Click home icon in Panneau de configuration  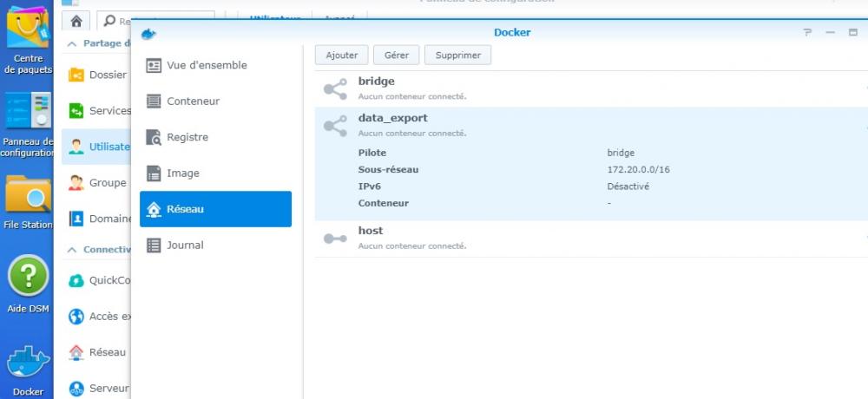pyautogui.click(x=76, y=21)
